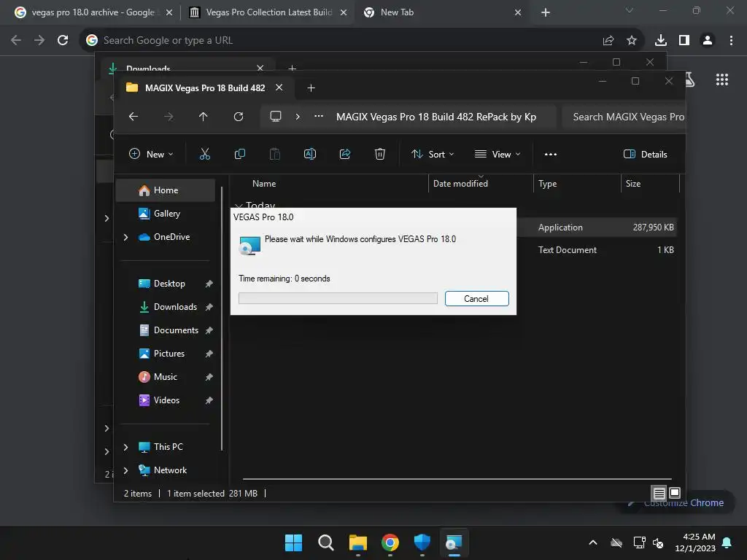Open Desktop in Quick access
The image size is (747, 560).
[166, 284]
